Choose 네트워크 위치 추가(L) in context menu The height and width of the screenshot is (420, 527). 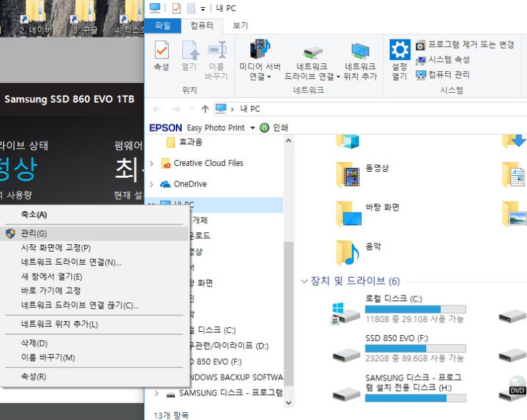[94, 325]
